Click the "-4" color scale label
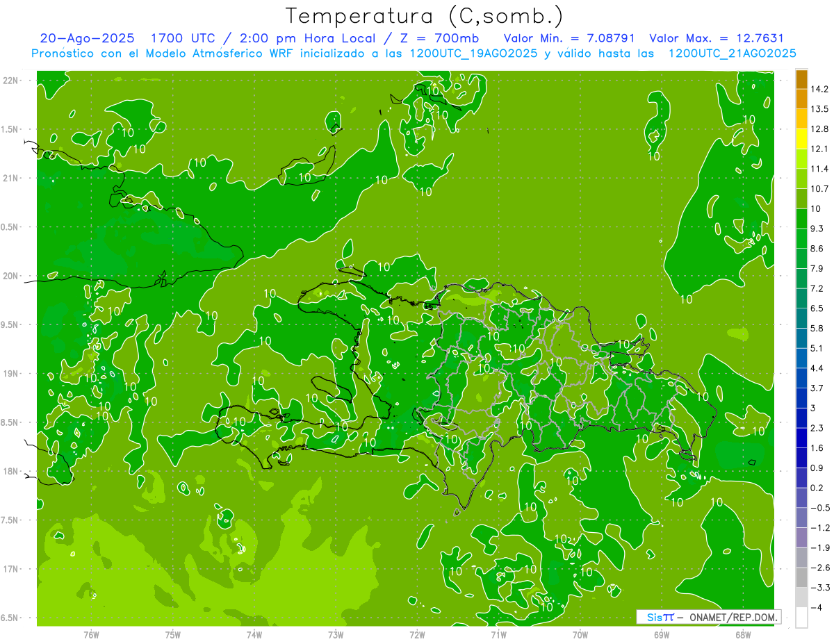 pos(816,608)
